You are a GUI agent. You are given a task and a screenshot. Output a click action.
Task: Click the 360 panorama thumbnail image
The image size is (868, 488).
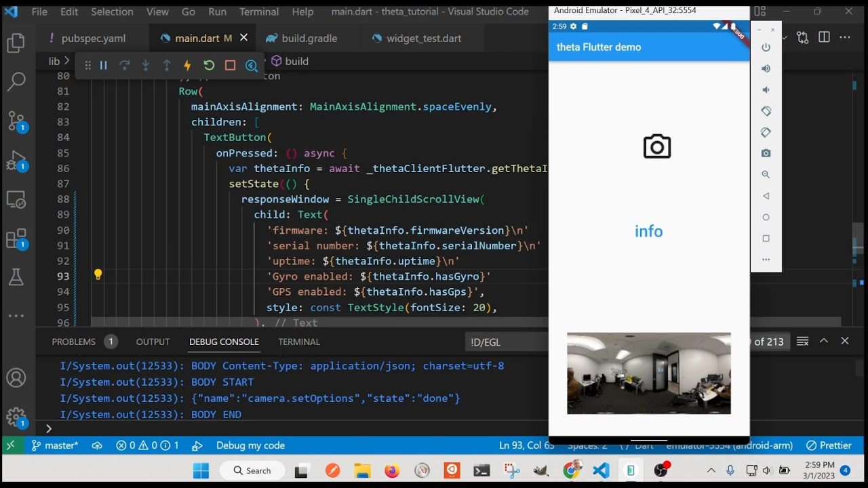[648, 373]
